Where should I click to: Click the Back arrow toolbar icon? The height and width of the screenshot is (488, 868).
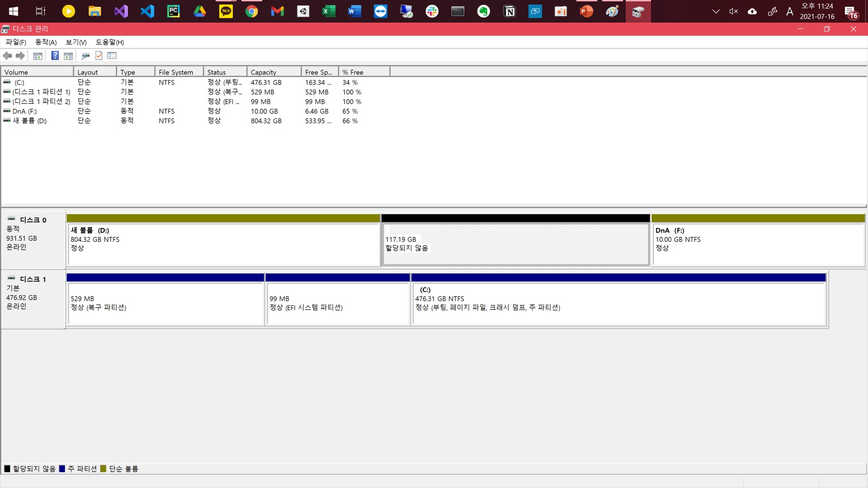7,56
